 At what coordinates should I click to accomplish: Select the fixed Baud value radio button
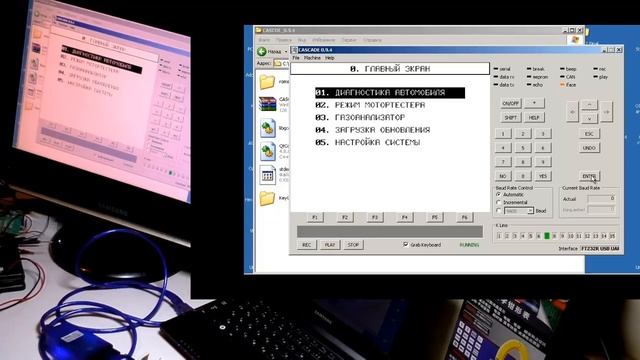point(498,211)
